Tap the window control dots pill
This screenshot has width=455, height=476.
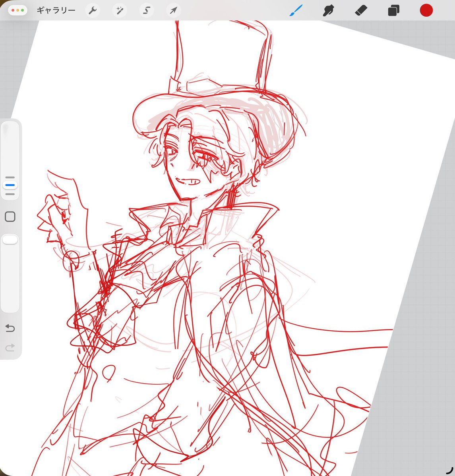17,10
